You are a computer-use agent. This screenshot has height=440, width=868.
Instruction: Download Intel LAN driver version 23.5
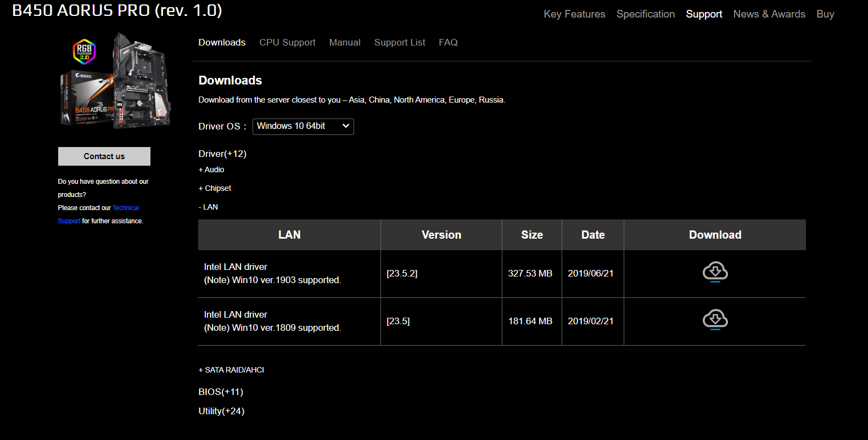(715, 320)
